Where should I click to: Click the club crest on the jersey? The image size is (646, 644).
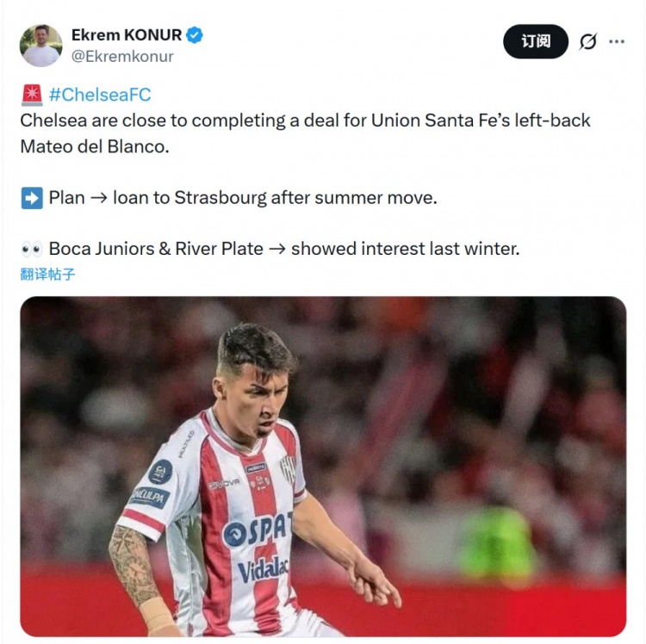pyautogui.click(x=288, y=469)
